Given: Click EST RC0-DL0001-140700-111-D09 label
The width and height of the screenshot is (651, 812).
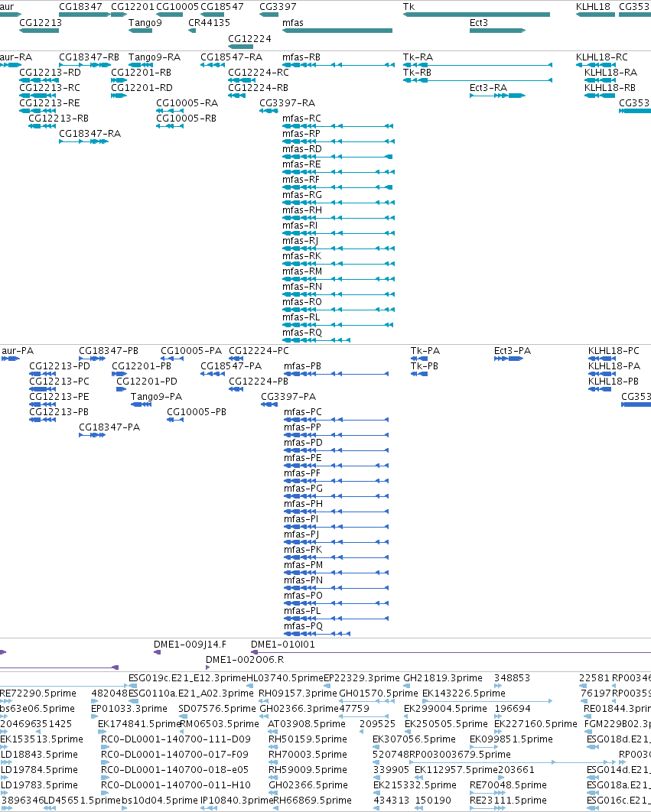Looking at the screenshot, I should pos(176,739).
